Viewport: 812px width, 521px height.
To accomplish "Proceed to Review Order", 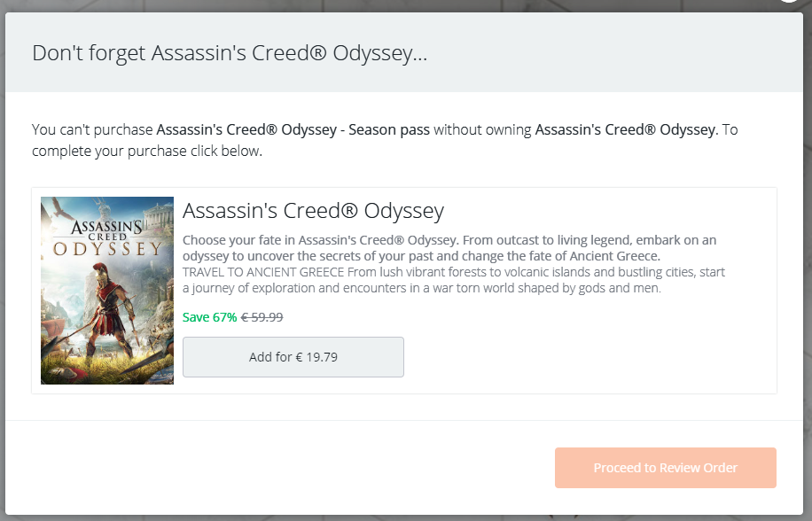I will (666, 468).
